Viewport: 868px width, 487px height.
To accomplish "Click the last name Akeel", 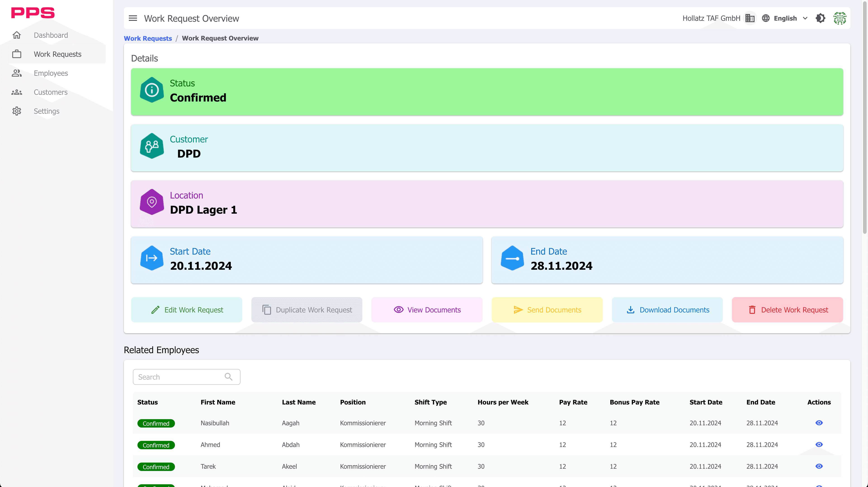I will (x=289, y=466).
